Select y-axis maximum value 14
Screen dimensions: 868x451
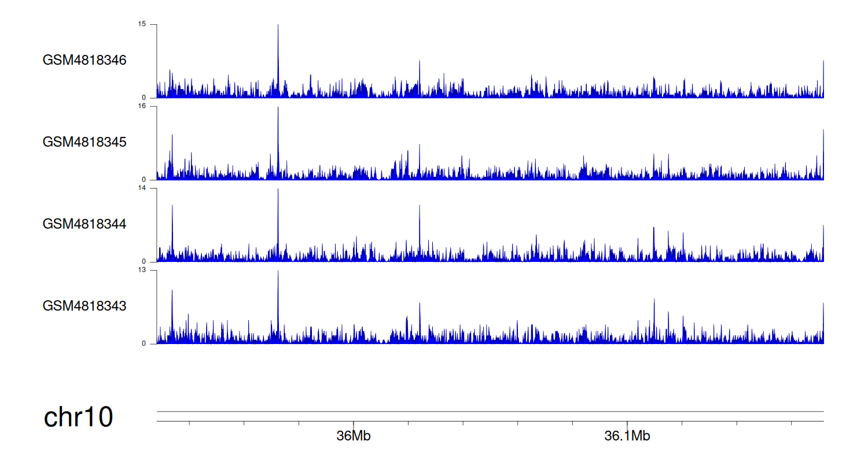[142, 188]
